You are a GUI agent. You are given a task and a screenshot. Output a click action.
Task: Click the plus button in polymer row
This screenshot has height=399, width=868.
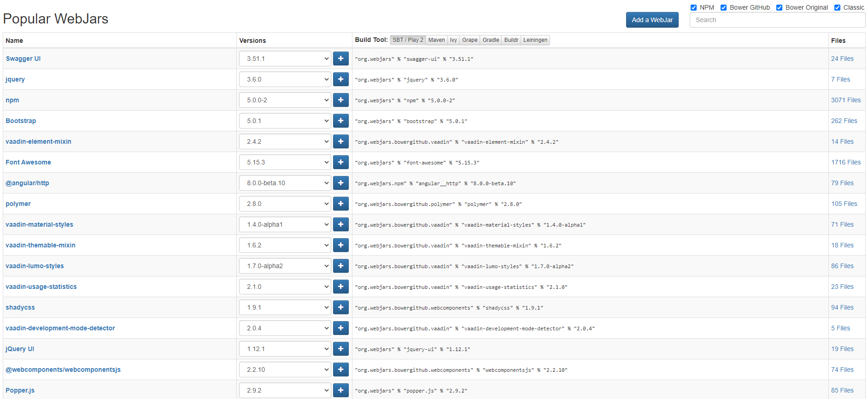click(340, 204)
